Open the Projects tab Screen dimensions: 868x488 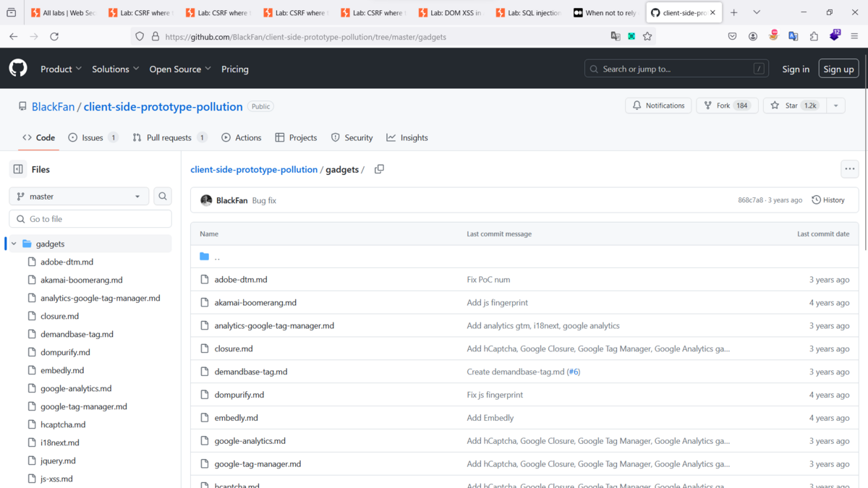pyautogui.click(x=296, y=137)
